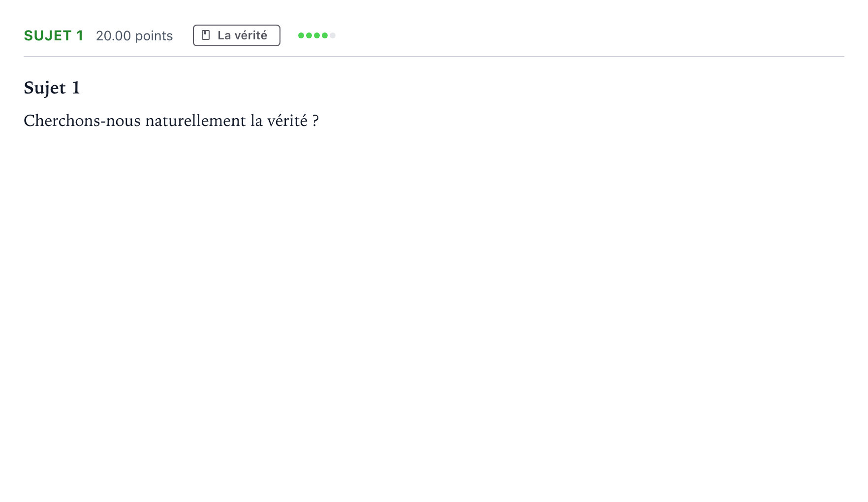Click the book icon in La vérité tag
This screenshot has width=868, height=502.
tap(206, 35)
